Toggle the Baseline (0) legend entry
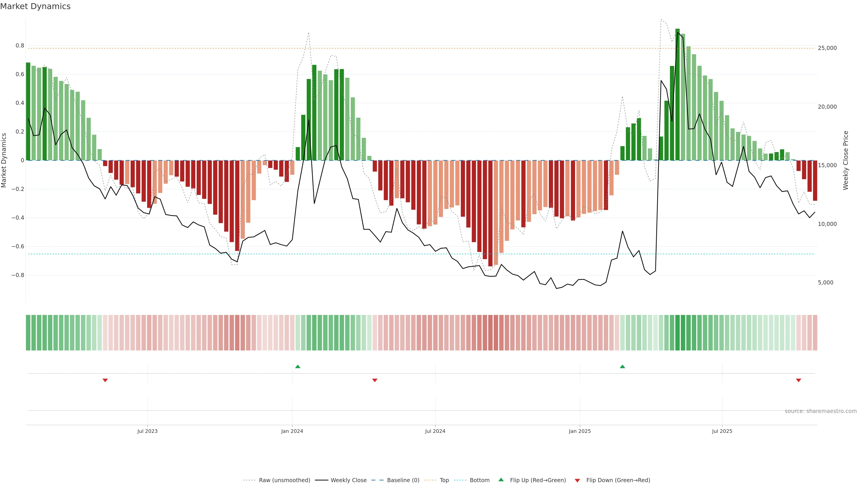The width and height of the screenshot is (868, 488). point(403,480)
